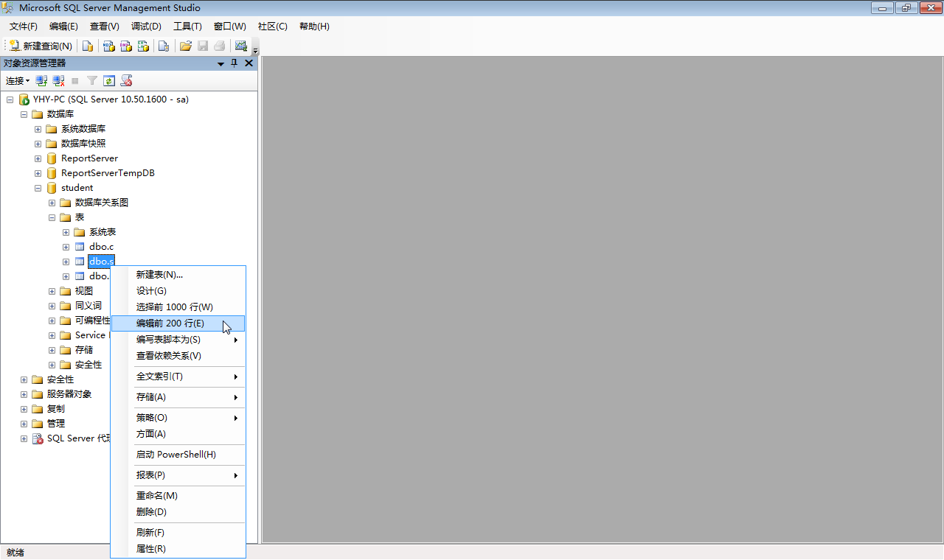Close the 对象资源管理器 panel
The width and height of the screenshot is (944, 560).
coord(249,63)
